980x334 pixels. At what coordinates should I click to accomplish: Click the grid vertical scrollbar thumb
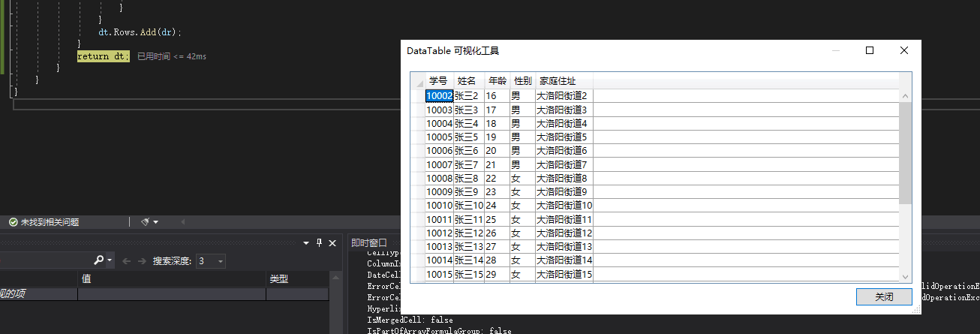click(905, 153)
